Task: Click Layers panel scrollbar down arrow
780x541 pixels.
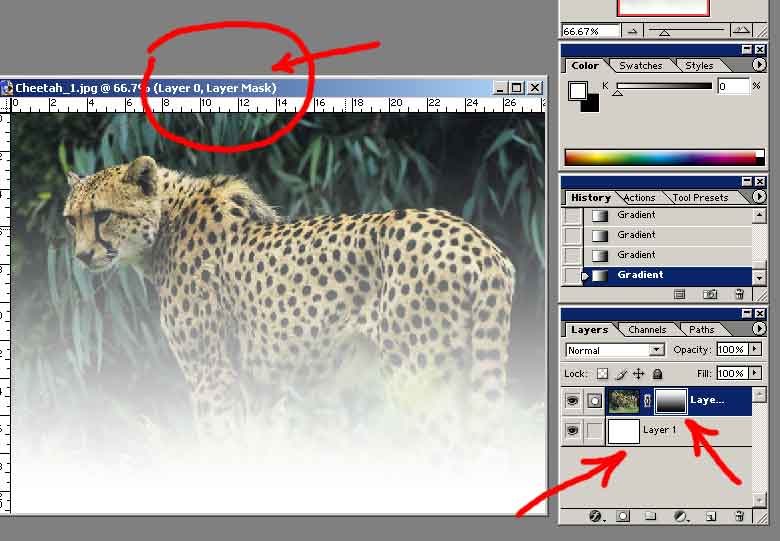Action: [759, 500]
